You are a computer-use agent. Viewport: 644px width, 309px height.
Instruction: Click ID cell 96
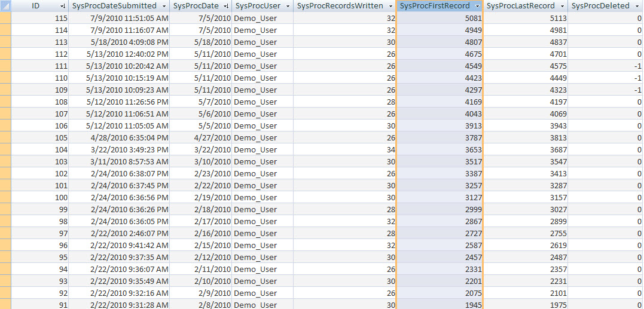pyautogui.click(x=39, y=246)
